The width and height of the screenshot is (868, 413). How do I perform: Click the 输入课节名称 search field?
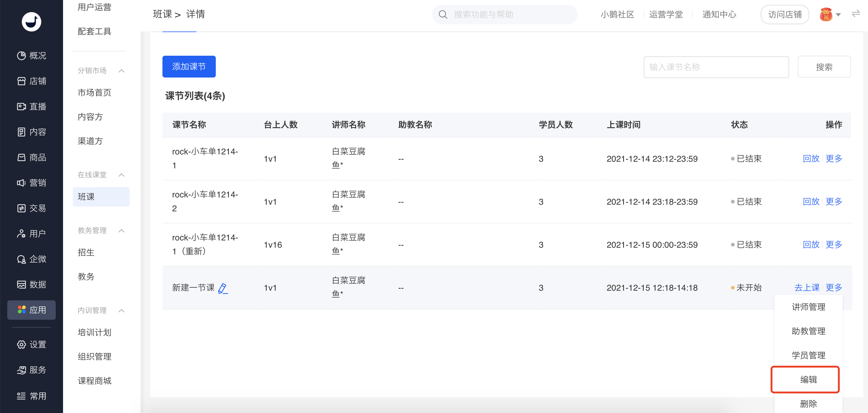point(716,67)
